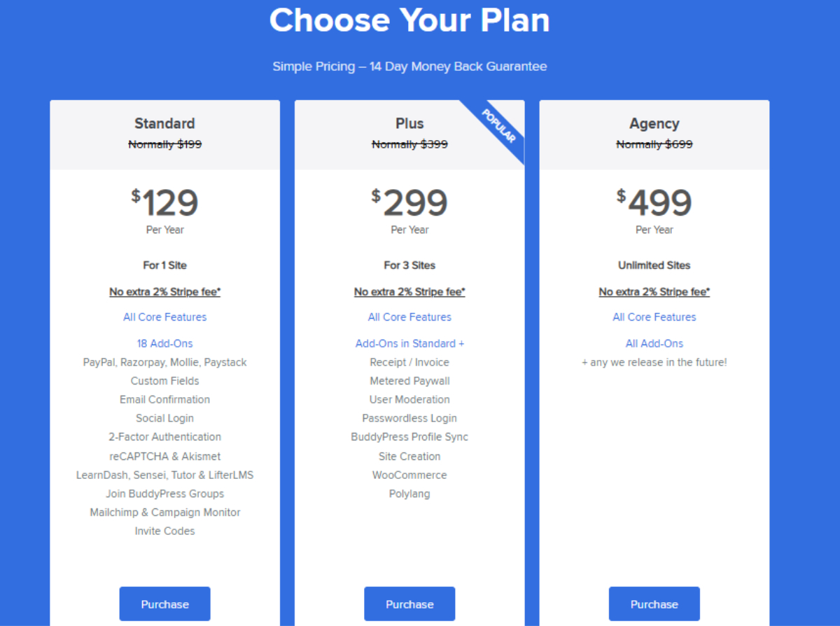Select Plus plan's No extra 2% Stripe fee text
The image size is (840, 626).
pyautogui.click(x=409, y=291)
